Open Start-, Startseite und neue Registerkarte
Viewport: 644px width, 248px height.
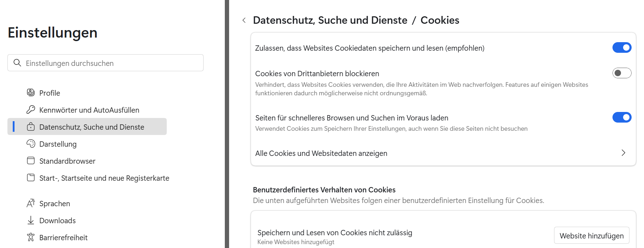pyautogui.click(x=104, y=178)
